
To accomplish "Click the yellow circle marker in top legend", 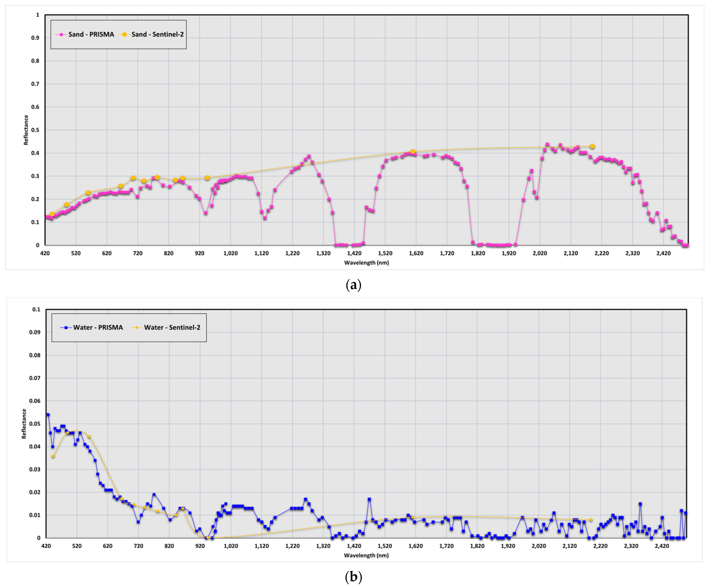I will click(x=124, y=34).
